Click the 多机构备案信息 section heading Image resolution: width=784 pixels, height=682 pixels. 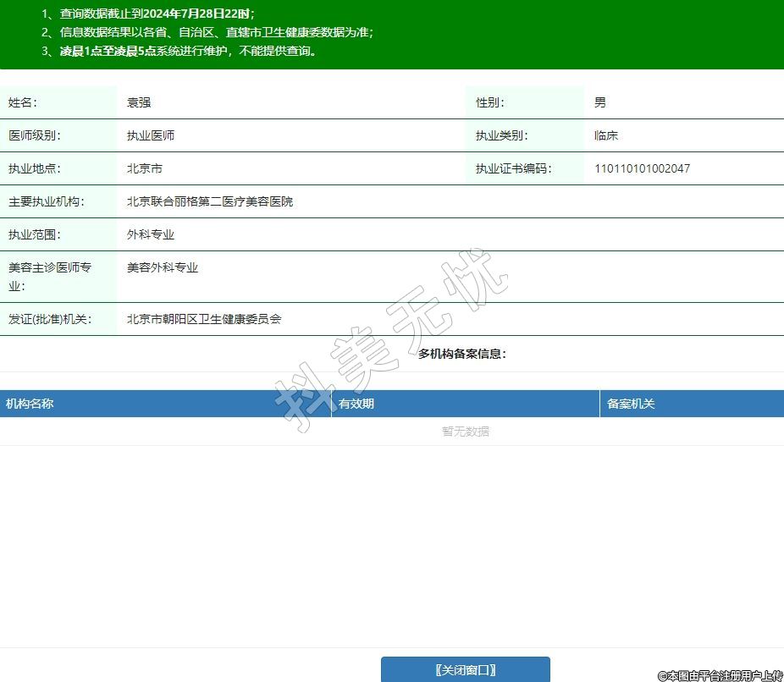point(461,354)
